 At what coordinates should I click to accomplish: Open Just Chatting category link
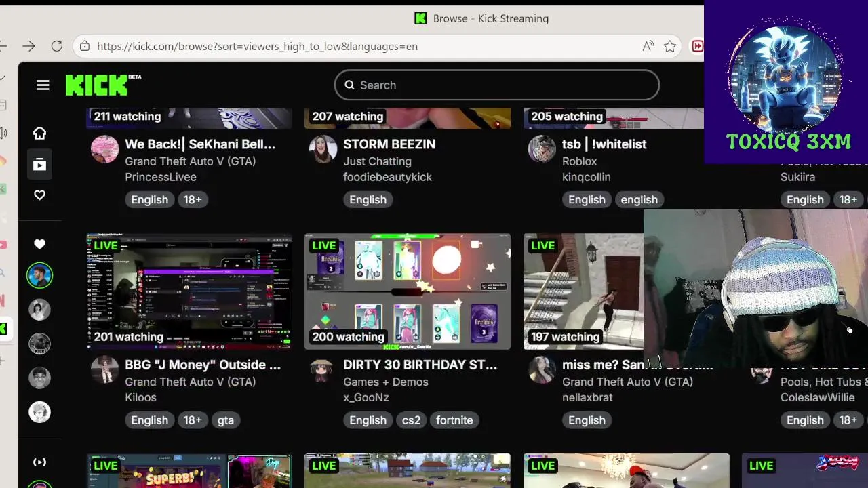click(377, 161)
